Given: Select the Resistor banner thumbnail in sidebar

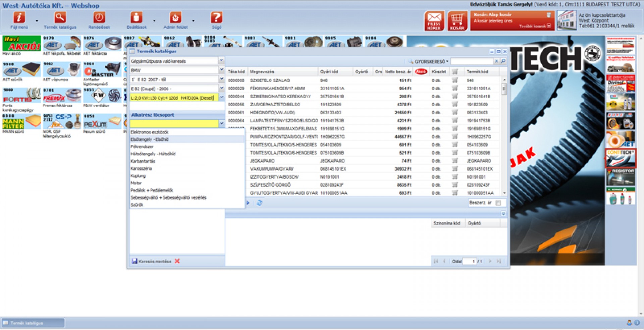Looking at the screenshot, I should (621, 177).
